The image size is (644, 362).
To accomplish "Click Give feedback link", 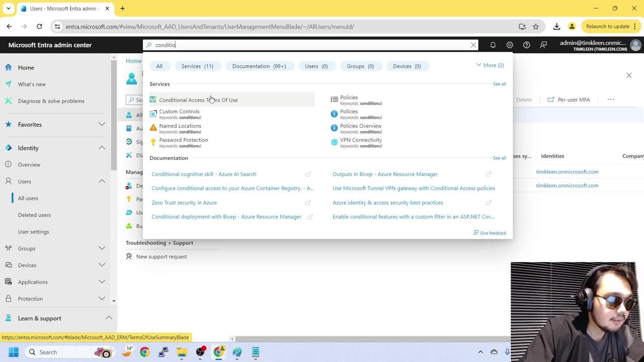I will pos(490,233).
